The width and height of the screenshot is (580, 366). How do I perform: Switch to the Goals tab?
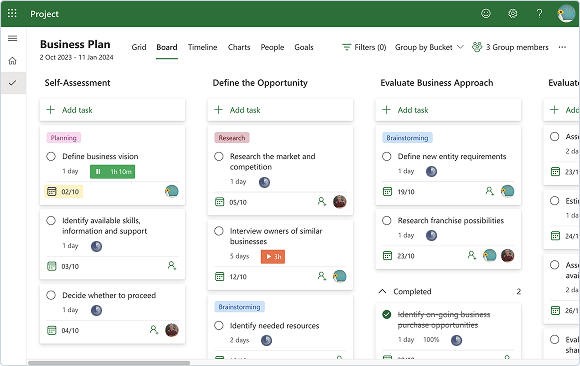click(x=304, y=47)
